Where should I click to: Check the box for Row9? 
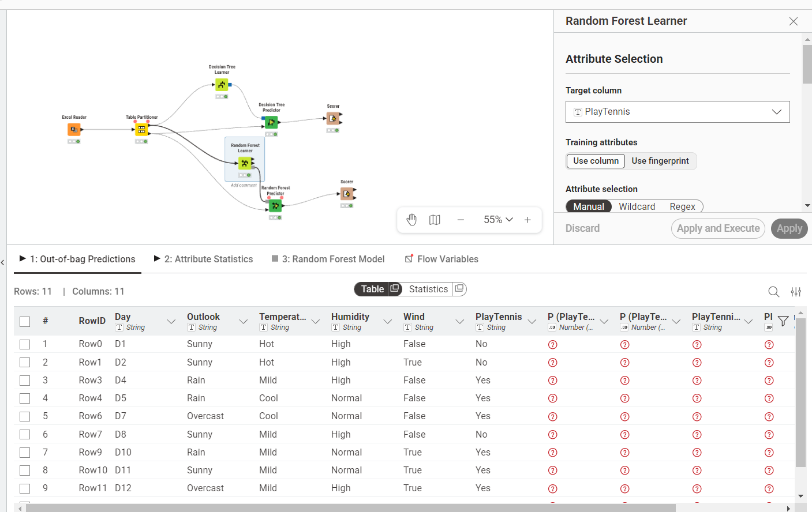coord(25,453)
